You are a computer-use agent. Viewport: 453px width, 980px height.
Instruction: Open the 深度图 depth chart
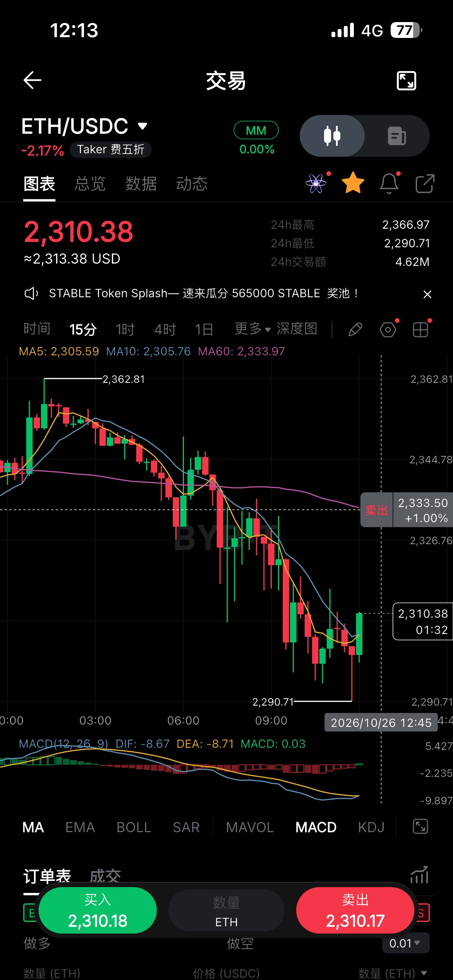(x=297, y=329)
